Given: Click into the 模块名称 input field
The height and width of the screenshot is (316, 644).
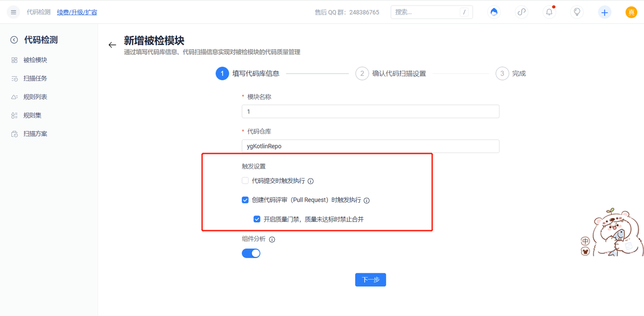Looking at the screenshot, I should tap(370, 111).
